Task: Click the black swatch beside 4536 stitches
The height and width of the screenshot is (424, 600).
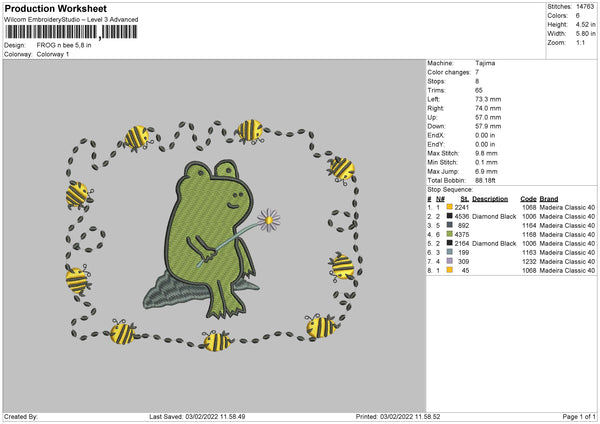Action: pos(449,216)
